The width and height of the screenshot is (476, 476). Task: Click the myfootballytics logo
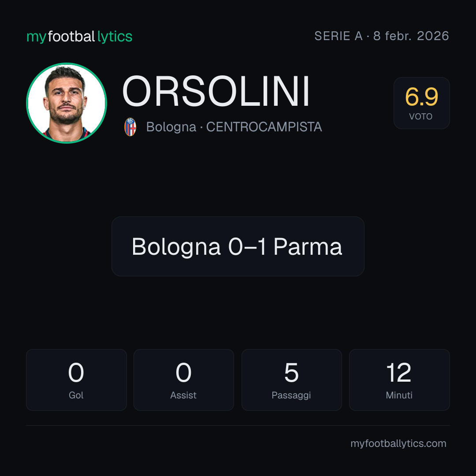[79, 37]
